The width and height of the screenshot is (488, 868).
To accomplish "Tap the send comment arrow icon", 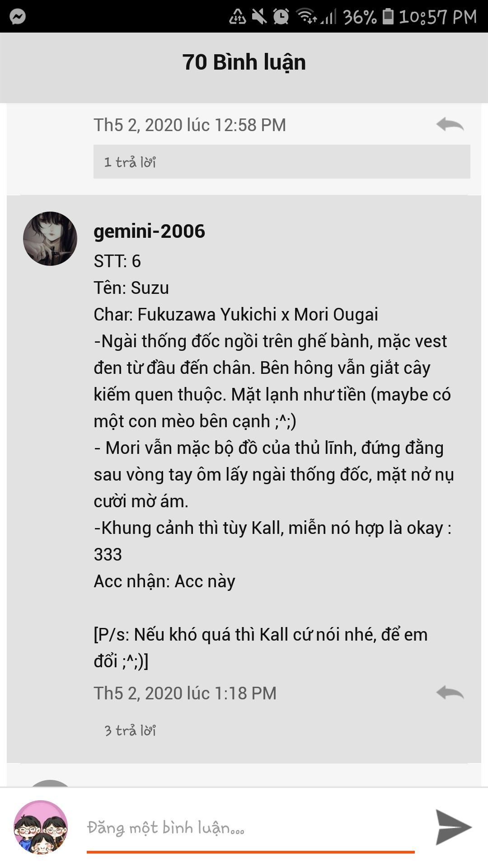I will tap(453, 827).
